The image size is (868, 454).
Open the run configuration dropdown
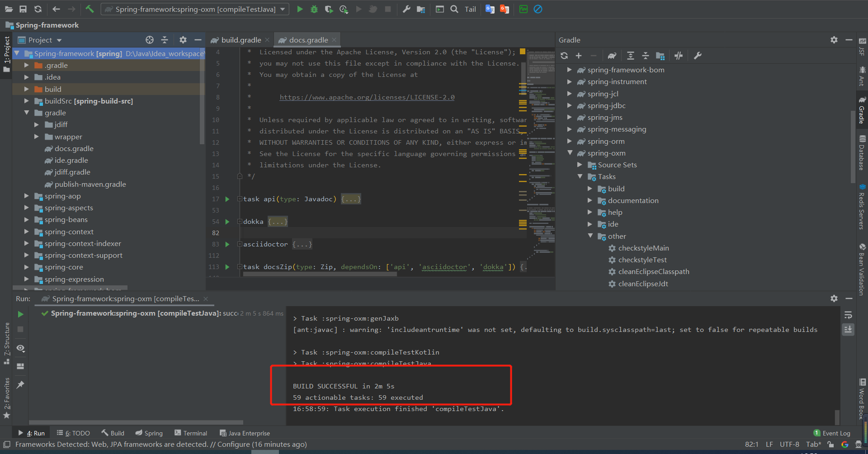pyautogui.click(x=195, y=9)
